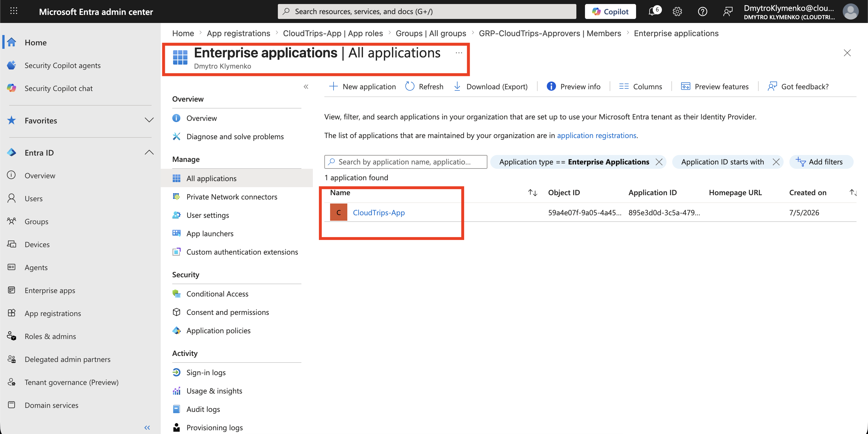This screenshot has height=434, width=868.
Task: Close the Enterprise applications blade
Action: [847, 53]
